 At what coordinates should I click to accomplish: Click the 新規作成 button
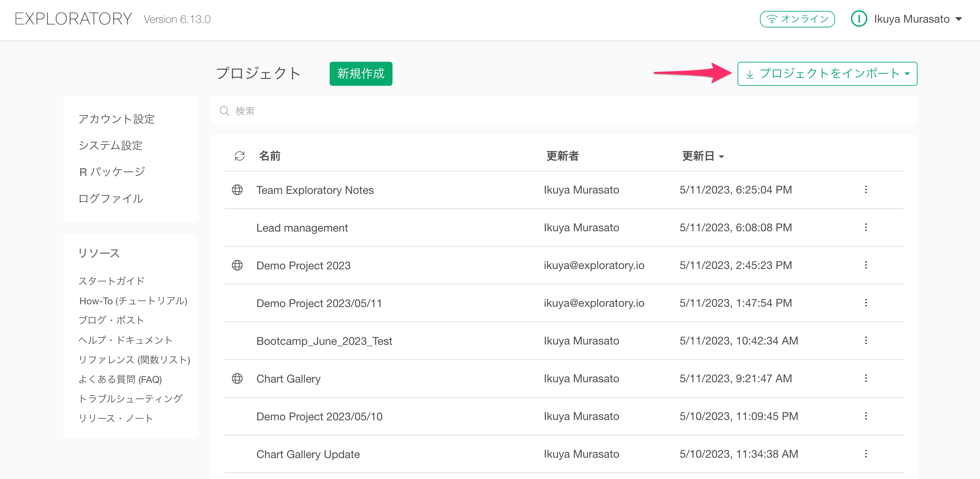click(x=360, y=74)
